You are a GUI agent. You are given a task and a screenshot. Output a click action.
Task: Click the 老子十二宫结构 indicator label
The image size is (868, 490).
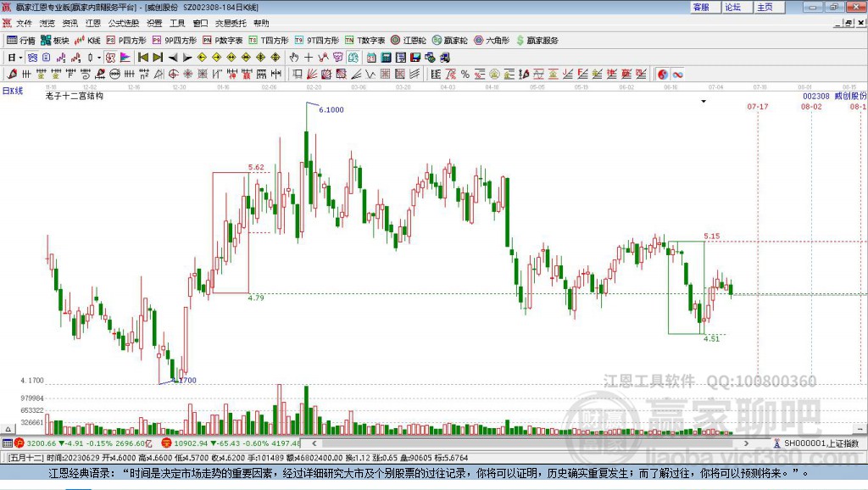click(x=75, y=96)
